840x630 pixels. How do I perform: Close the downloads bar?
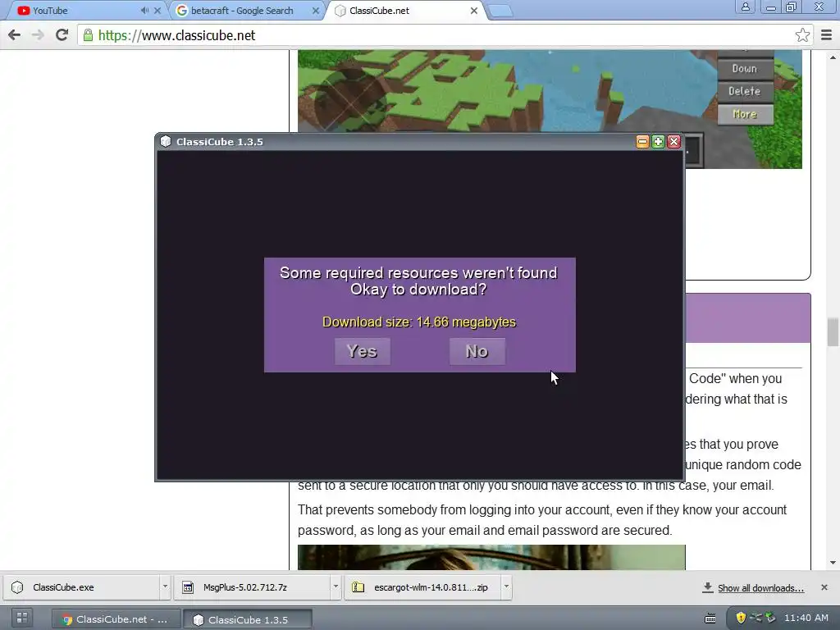pos(824,587)
